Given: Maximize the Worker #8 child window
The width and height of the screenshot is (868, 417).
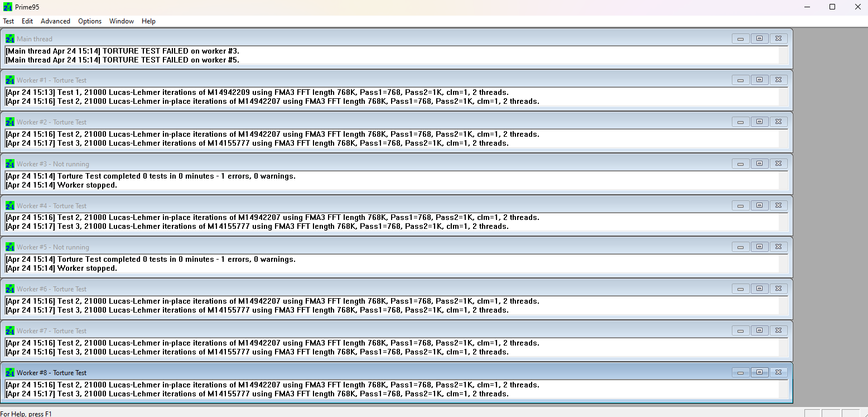Looking at the screenshot, I should pos(759,372).
